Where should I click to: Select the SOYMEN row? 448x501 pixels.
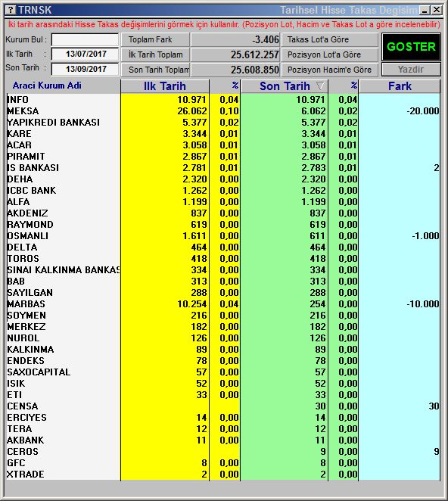tap(223, 316)
